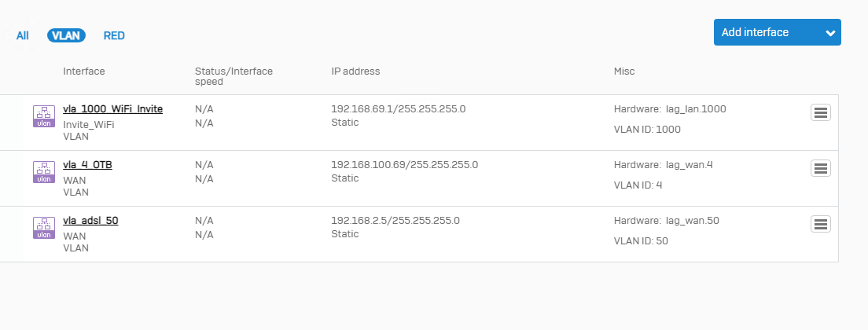Click the vlan icon for vla_4_OTB
868x330 pixels.
pos(44,172)
